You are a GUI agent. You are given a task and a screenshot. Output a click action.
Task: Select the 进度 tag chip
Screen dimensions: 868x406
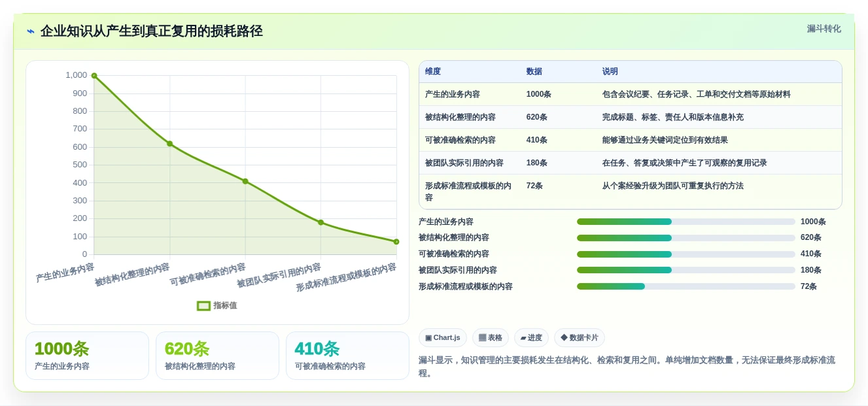click(x=531, y=337)
